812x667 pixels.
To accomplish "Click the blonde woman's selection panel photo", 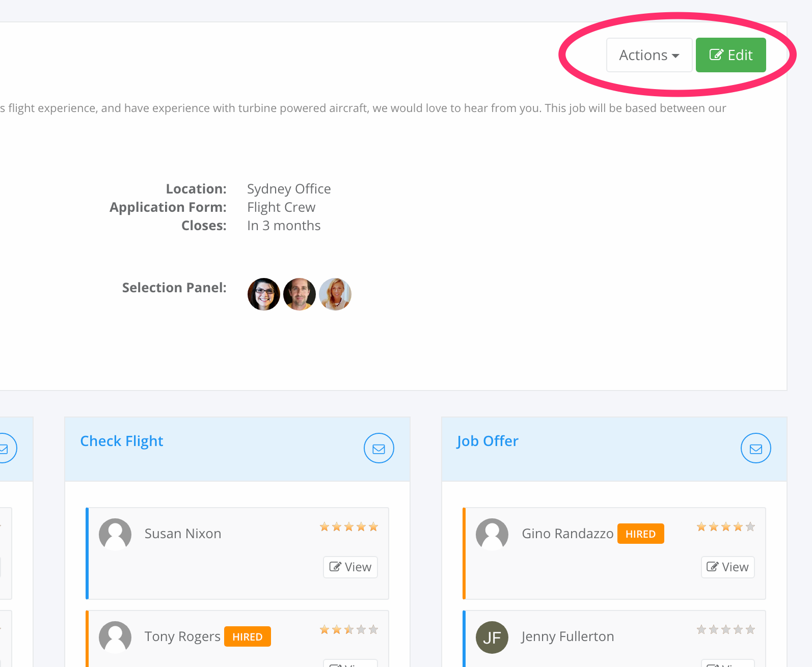I will pyautogui.click(x=335, y=294).
